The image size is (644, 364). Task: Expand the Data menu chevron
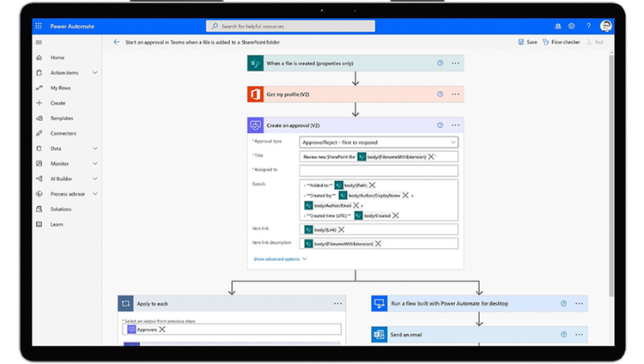94,149
